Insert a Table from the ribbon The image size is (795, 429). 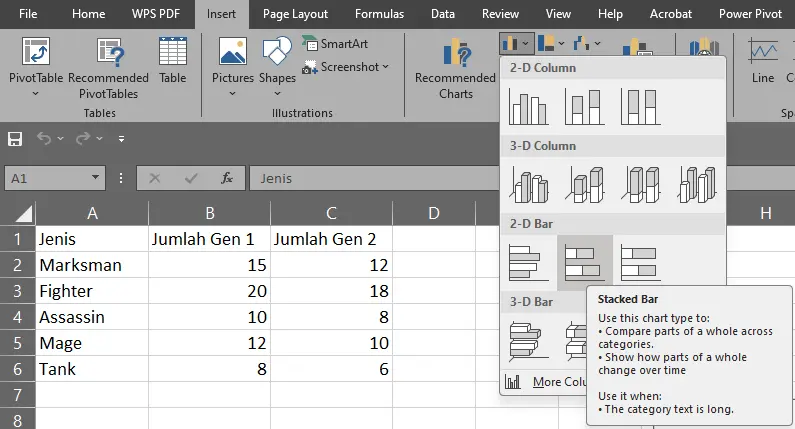[x=172, y=60]
